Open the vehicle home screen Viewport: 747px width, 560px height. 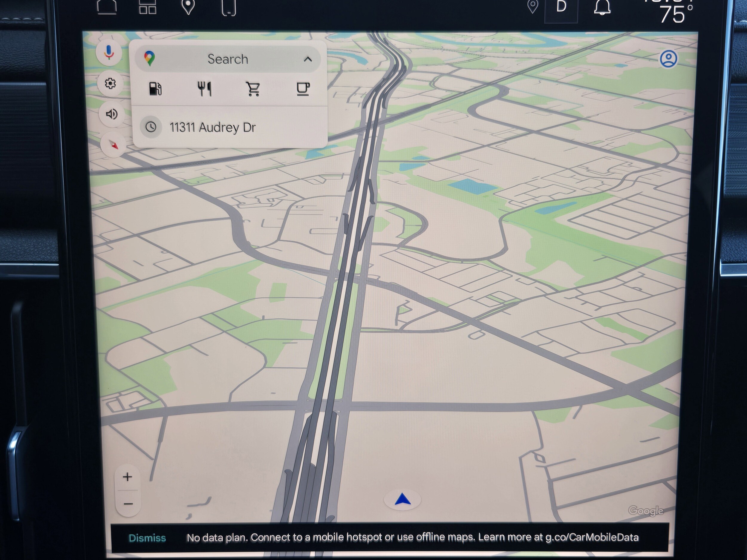[107, 7]
